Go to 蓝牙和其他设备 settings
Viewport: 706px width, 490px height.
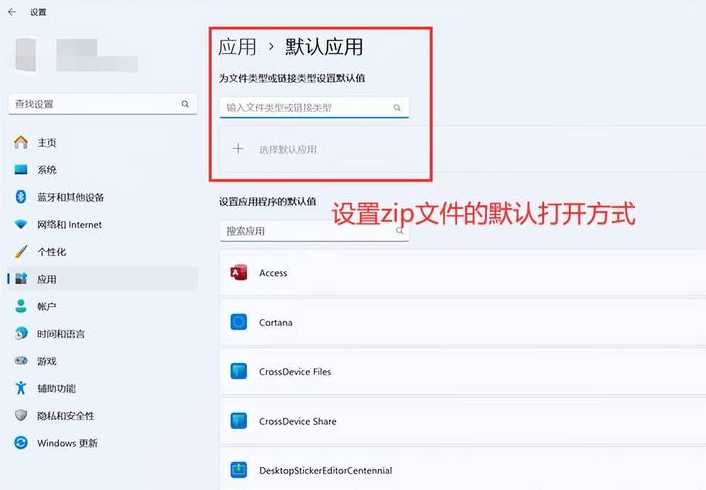[x=103, y=197]
